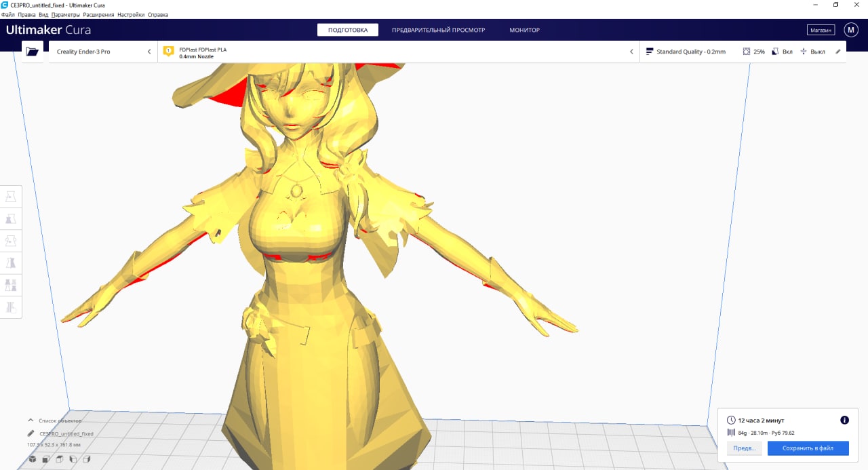Click the 84g · 28.10m cost text
Screen dimensions: 868x470
tap(766, 433)
